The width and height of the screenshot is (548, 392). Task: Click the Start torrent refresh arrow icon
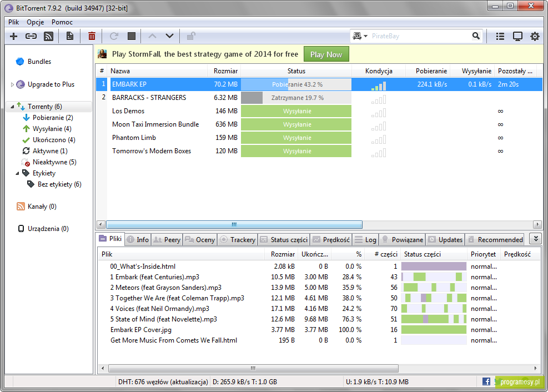coord(114,36)
